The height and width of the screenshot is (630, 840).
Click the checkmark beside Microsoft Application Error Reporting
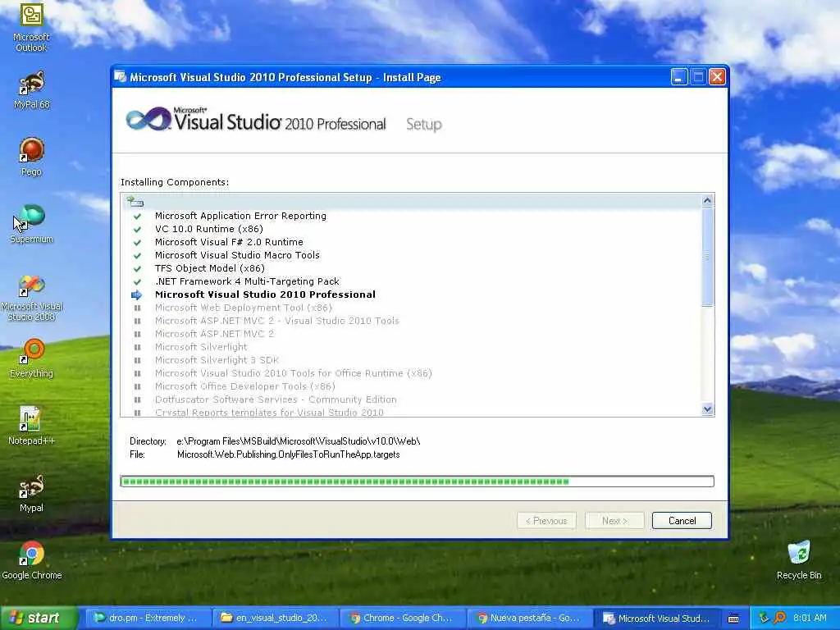(x=137, y=216)
